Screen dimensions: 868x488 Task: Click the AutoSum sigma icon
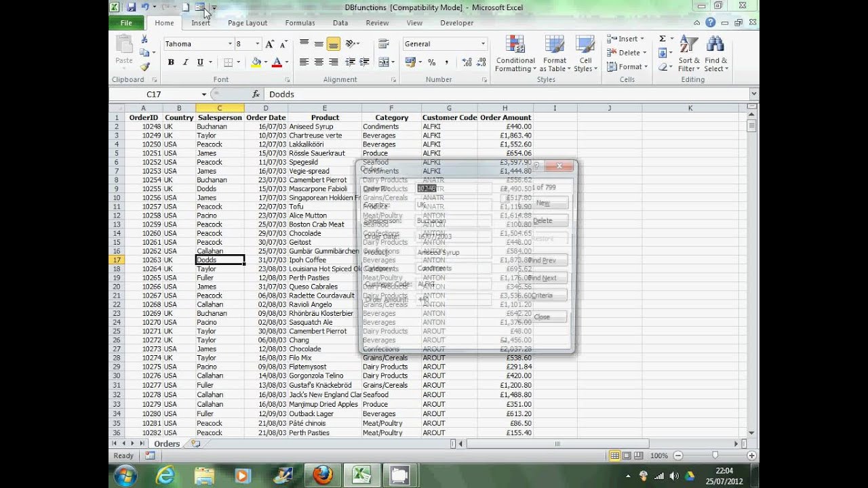(663, 39)
